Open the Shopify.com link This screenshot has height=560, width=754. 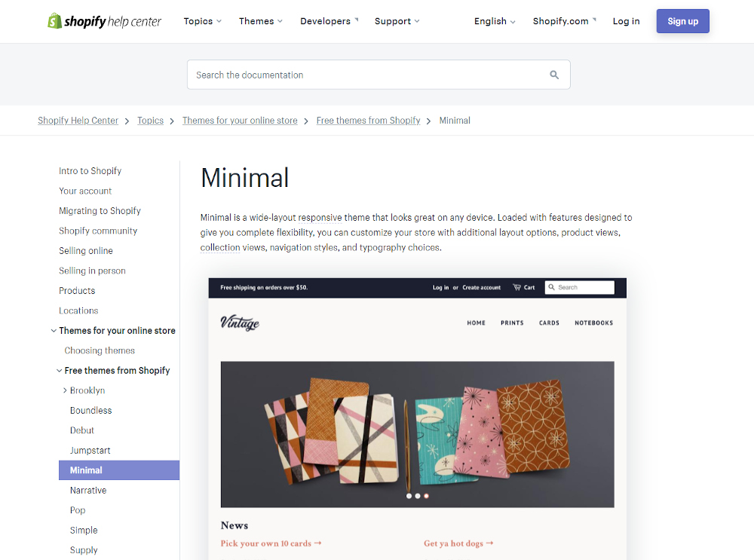[x=565, y=21]
